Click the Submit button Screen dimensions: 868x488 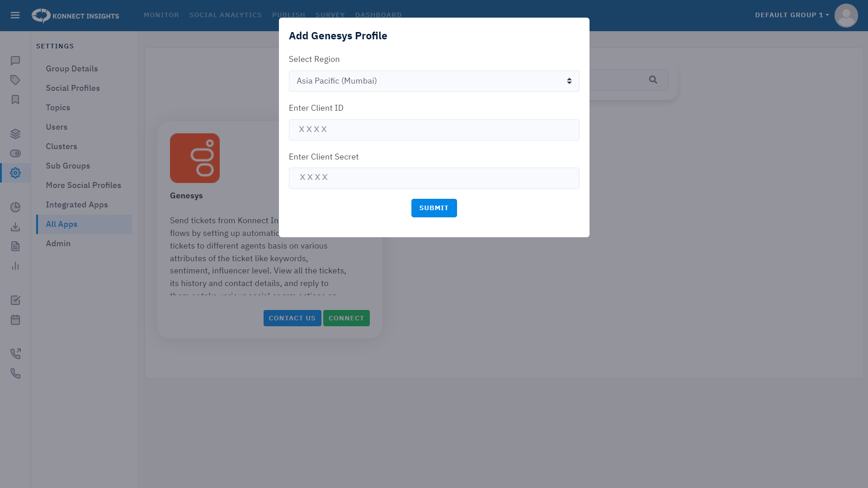click(x=434, y=208)
